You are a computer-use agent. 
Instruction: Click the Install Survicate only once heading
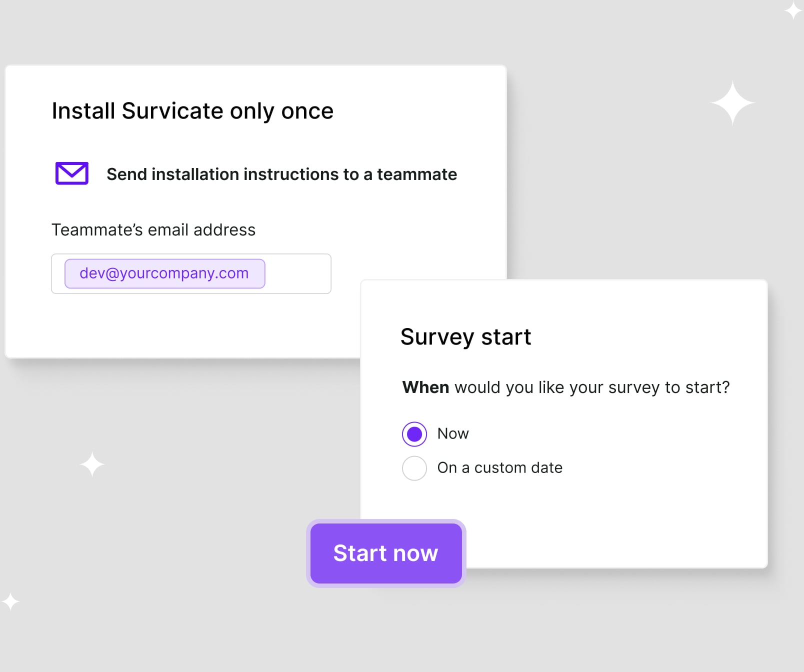click(192, 111)
